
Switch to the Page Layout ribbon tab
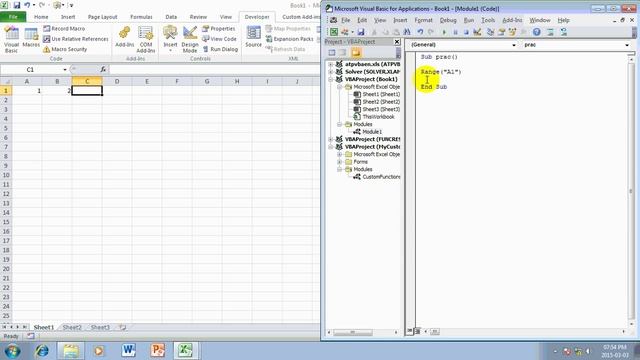(102, 17)
